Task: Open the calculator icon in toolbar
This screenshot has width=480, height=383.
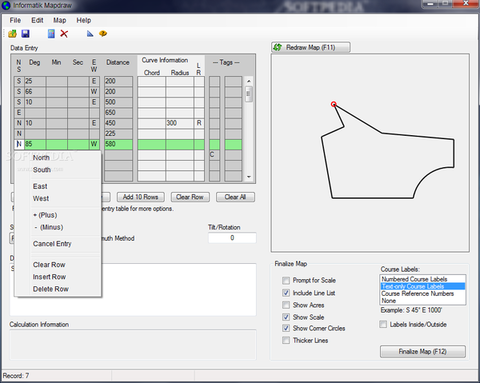Action: pyautogui.click(x=51, y=34)
